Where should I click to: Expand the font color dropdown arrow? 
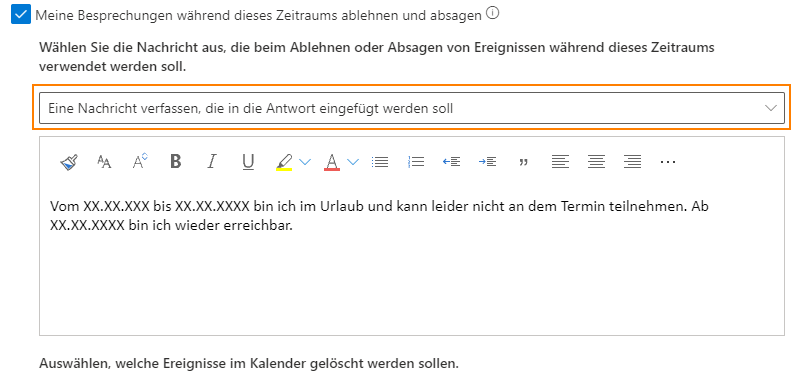pos(353,162)
